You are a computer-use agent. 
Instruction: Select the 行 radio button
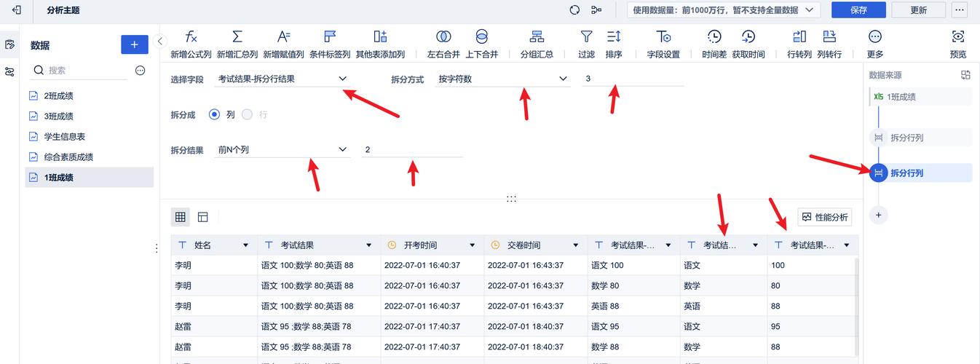(x=247, y=114)
